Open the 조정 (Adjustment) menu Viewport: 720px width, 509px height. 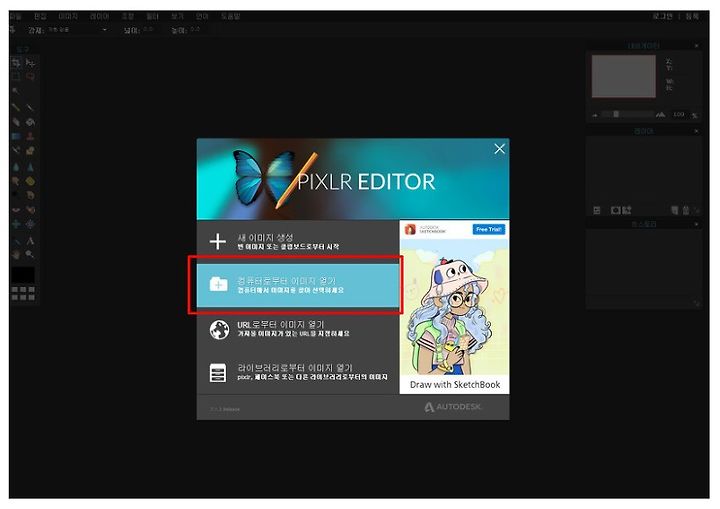128,17
